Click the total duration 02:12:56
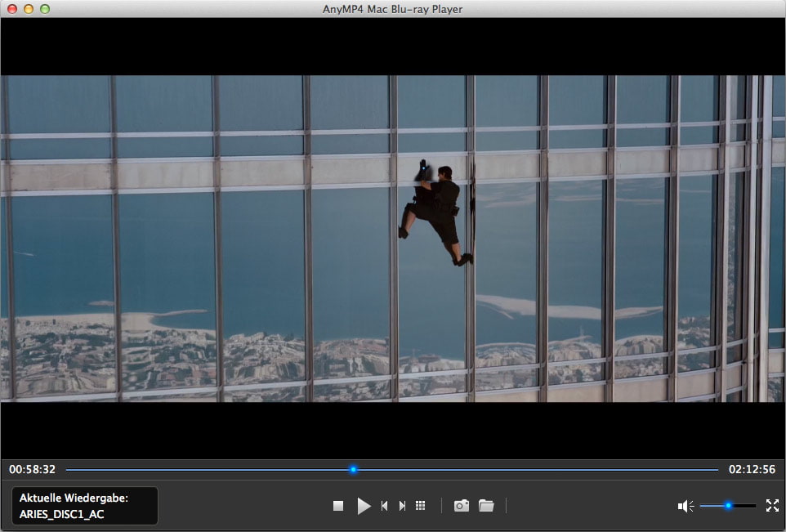Image resolution: width=786 pixels, height=532 pixels. [752, 470]
